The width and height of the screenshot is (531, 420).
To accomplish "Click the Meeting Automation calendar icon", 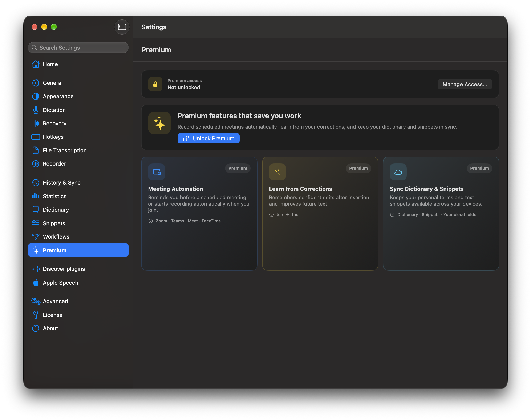I will tap(157, 172).
